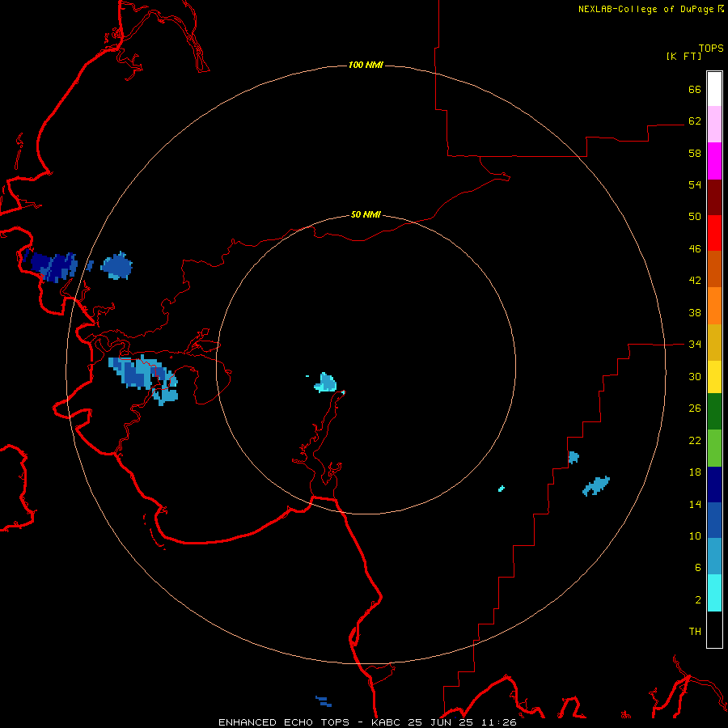
Task: Click the TH threshold legend label
Action: pos(695,631)
